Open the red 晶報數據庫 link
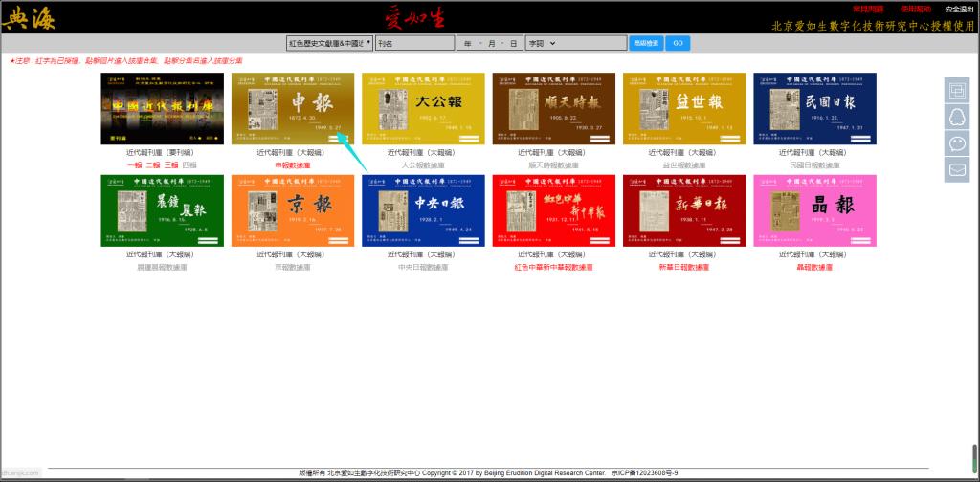980x482 pixels. pos(815,267)
